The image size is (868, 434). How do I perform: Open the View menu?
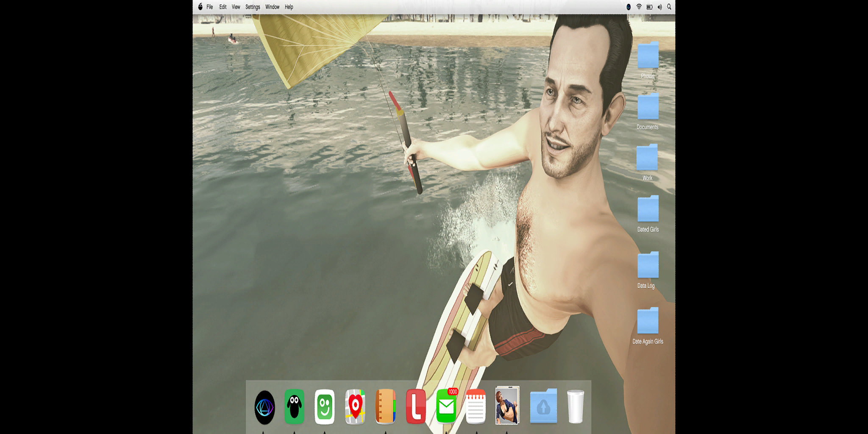(236, 7)
